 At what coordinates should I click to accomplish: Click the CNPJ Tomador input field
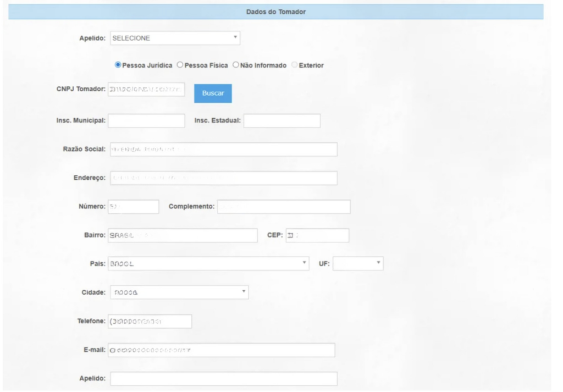pyautogui.click(x=146, y=90)
